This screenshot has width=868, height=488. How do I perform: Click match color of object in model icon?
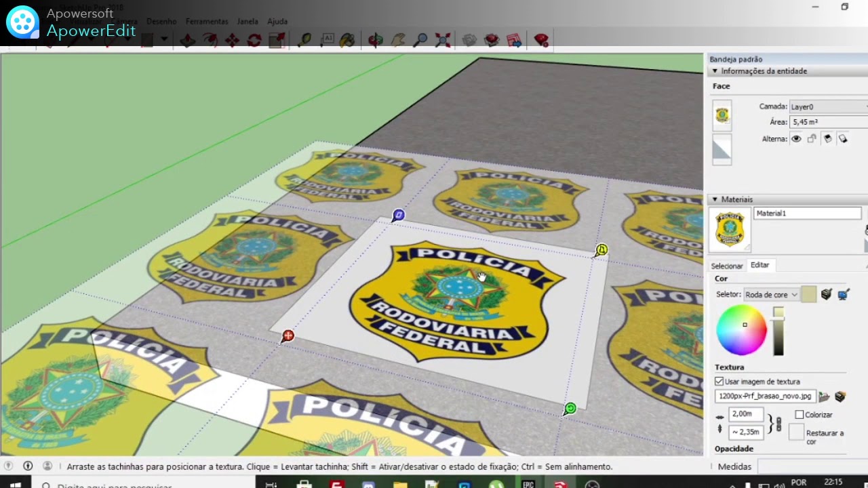826,294
